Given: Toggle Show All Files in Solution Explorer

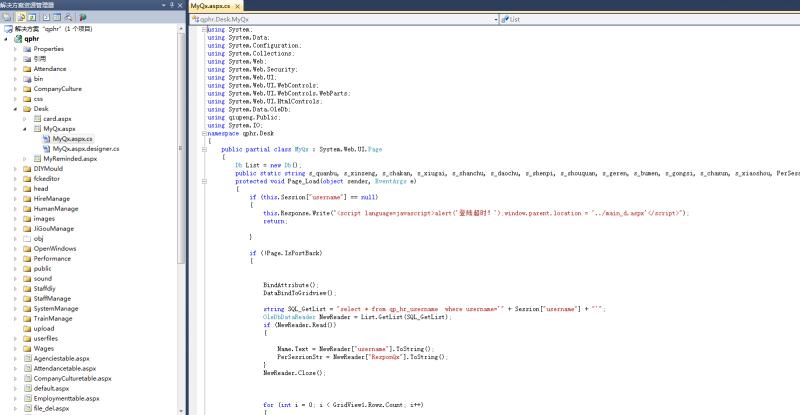Looking at the screenshot, I should pos(21,17).
